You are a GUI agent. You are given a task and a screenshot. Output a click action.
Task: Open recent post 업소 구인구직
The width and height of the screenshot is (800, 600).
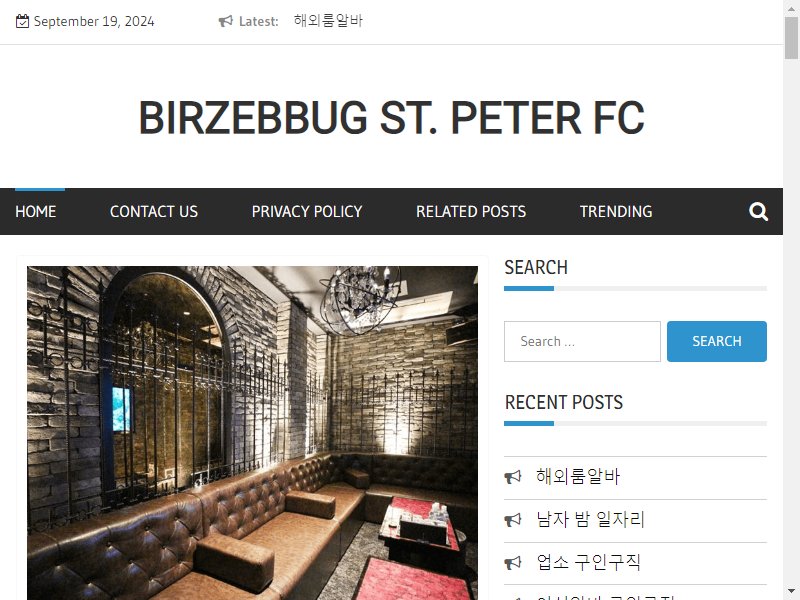[x=588, y=562]
